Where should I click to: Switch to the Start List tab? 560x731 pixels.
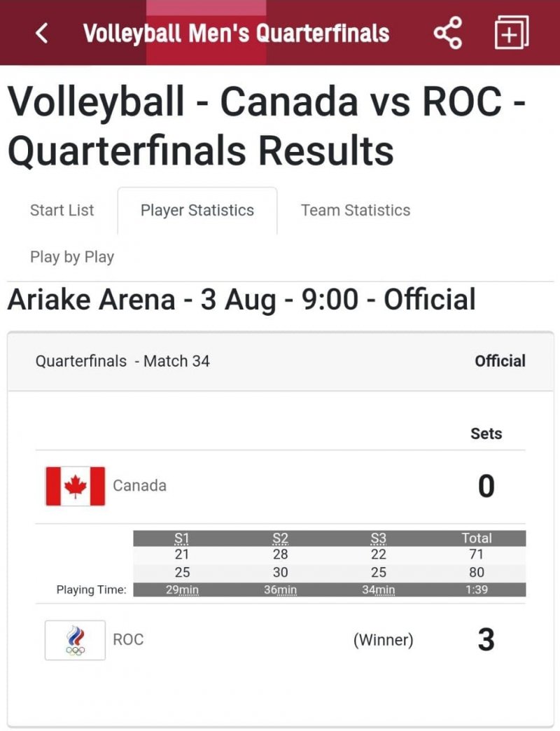tap(62, 210)
